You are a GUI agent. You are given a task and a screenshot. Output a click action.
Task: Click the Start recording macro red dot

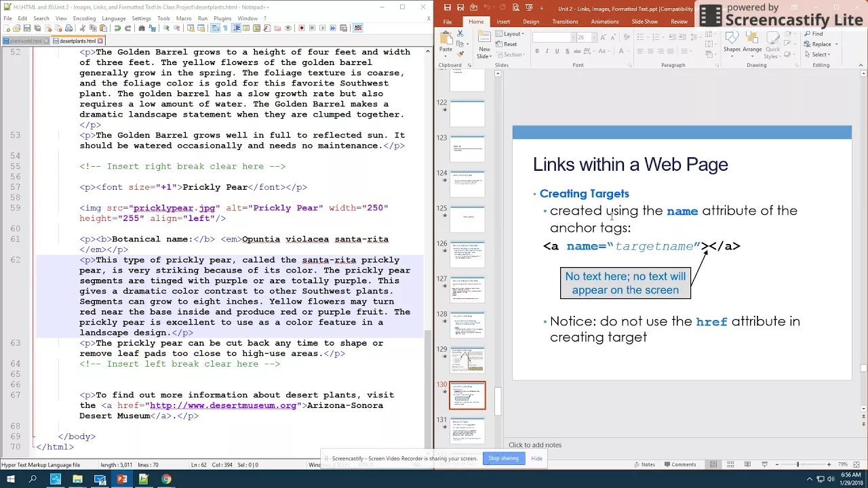302,28
